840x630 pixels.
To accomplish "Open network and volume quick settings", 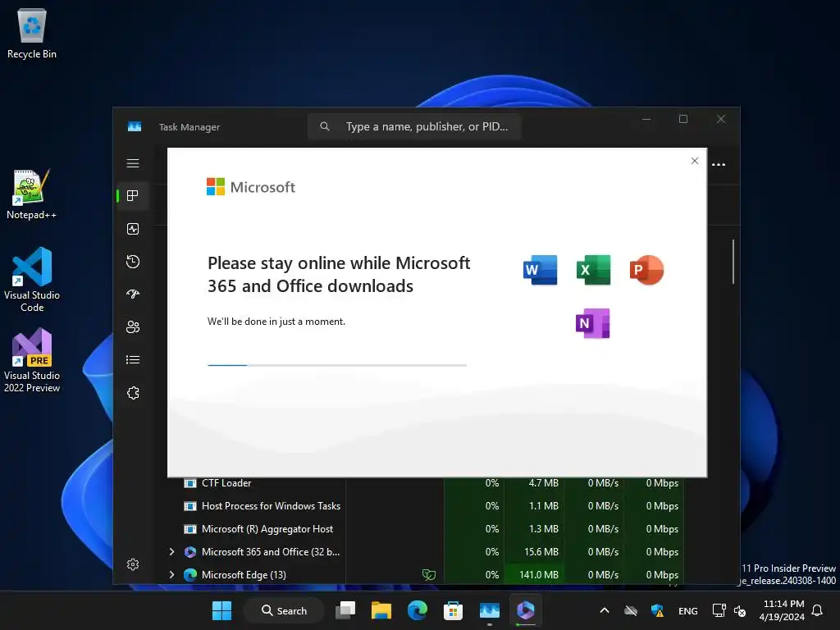I will (x=729, y=610).
